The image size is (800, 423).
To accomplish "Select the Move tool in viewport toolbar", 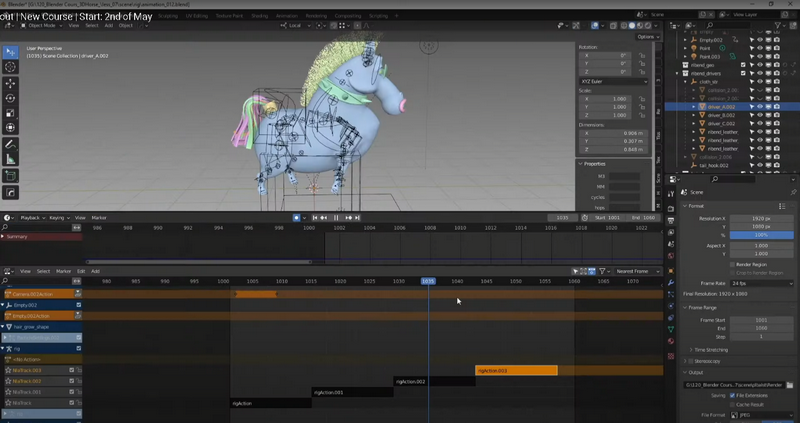I will click(10, 83).
